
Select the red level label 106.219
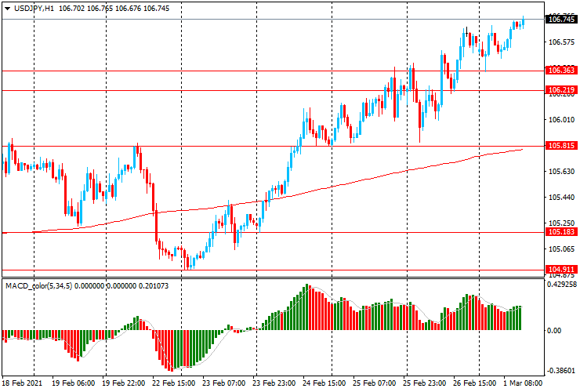561,90
